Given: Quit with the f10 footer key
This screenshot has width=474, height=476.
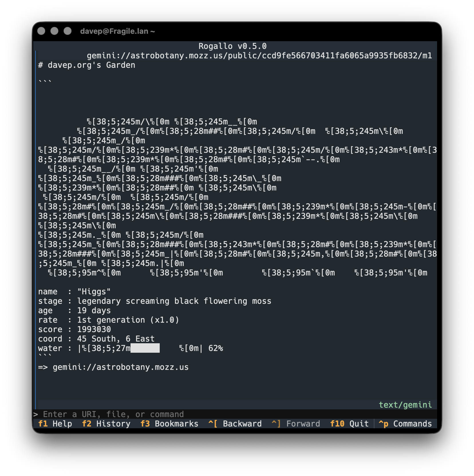Looking at the screenshot, I should pyautogui.click(x=349, y=424).
